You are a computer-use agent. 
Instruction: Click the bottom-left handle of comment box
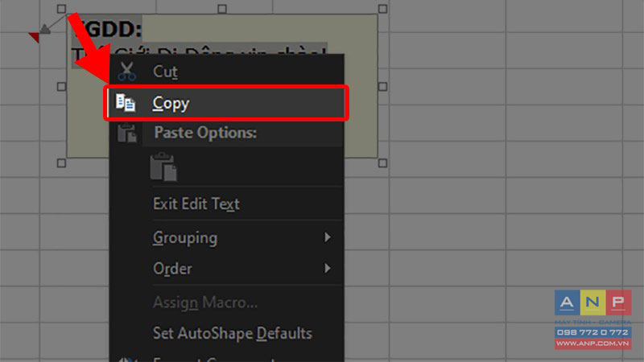pyautogui.click(x=61, y=163)
